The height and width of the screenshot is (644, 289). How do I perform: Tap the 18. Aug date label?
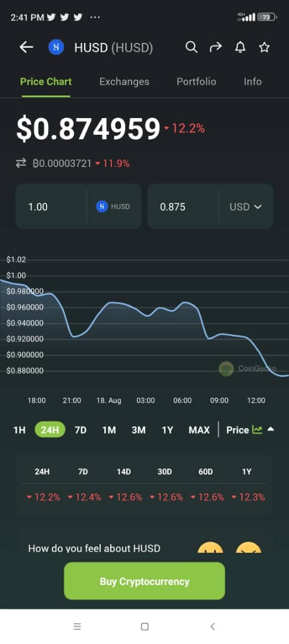coord(109,401)
